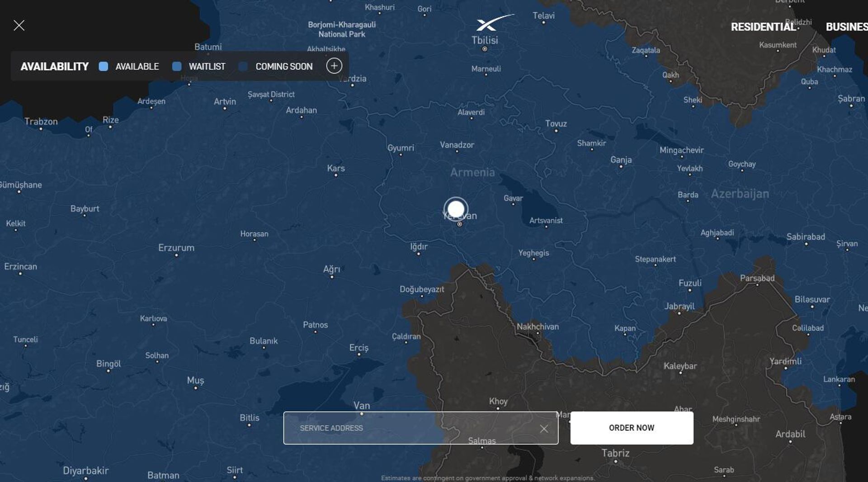868x482 pixels.
Task: Click the Gavar city label
Action: (513, 198)
